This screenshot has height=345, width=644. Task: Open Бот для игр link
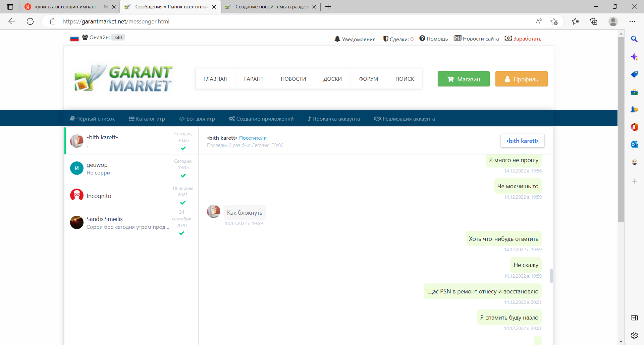[197, 119]
